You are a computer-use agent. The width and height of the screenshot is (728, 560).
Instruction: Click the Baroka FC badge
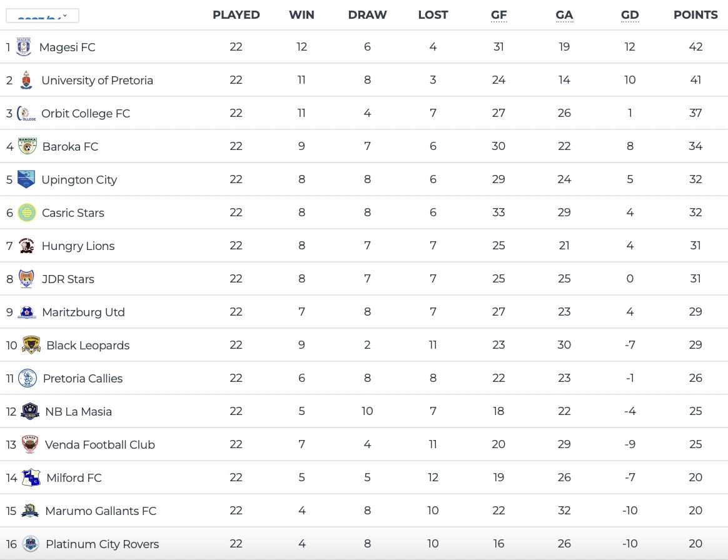point(28,146)
